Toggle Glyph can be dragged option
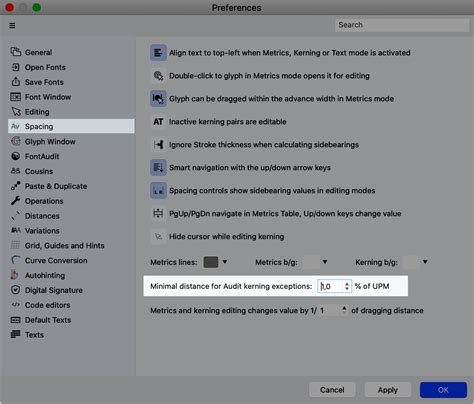 [158, 99]
